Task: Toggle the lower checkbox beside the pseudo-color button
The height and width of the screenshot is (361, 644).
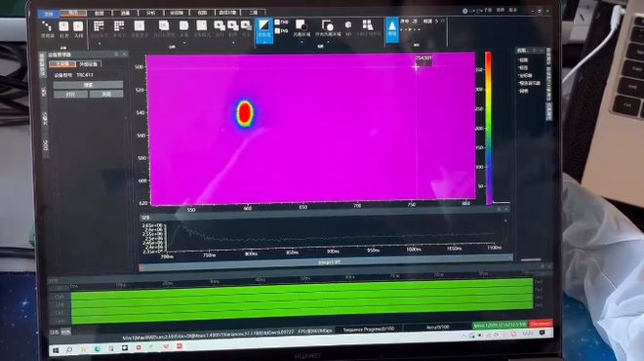Action: 277,31
